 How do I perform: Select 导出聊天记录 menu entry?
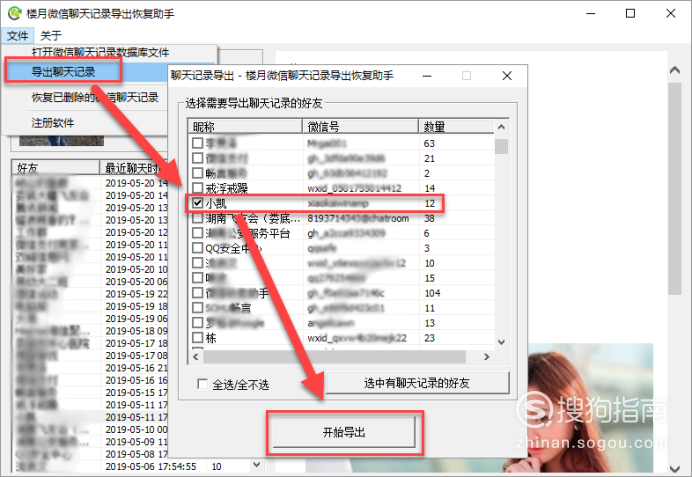64,72
